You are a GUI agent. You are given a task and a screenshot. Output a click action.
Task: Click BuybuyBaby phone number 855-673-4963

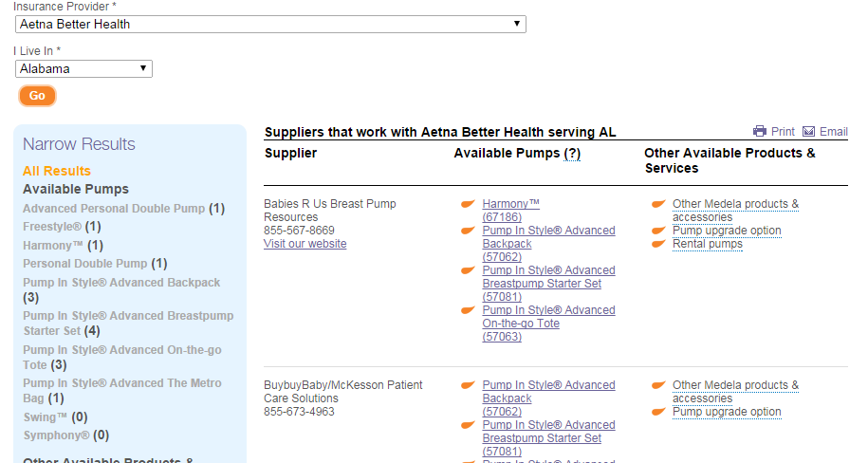point(299,412)
